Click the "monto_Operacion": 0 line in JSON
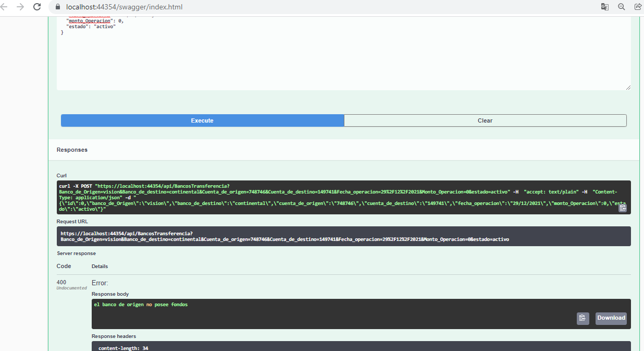644x351 pixels. 94,21
